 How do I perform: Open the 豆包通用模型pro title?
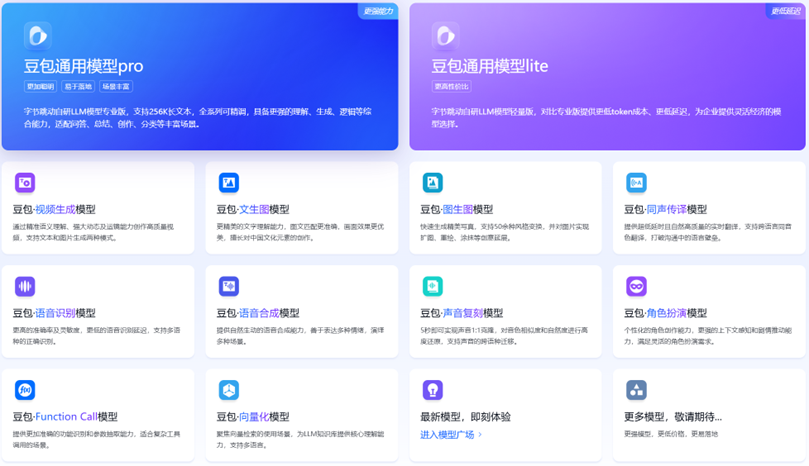(84, 67)
